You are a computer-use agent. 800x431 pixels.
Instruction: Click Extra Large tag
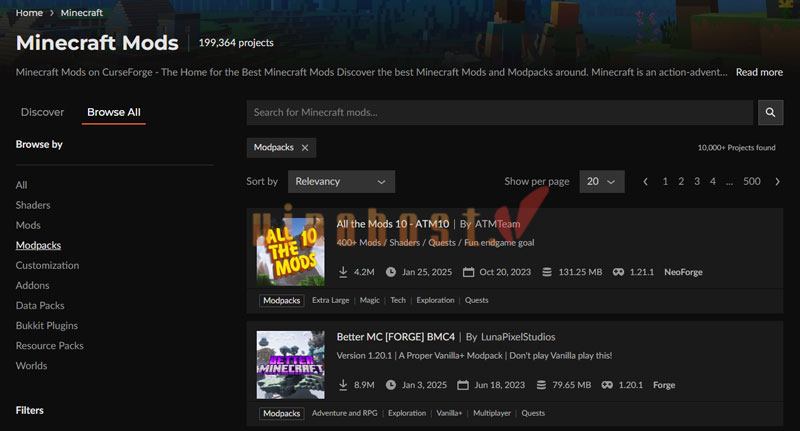(x=331, y=300)
